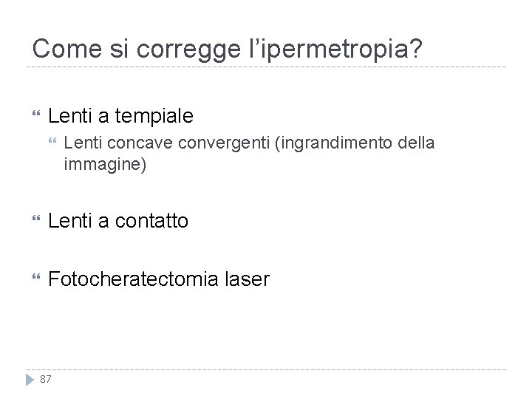Click the bullet icon before Fotocheratectomia laser
Screen dimensions: 532x399
35,279
